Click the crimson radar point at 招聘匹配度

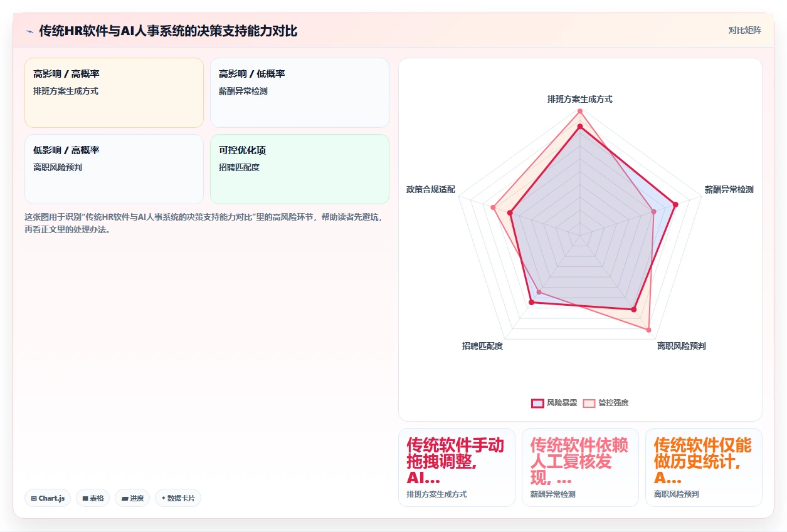(x=532, y=303)
